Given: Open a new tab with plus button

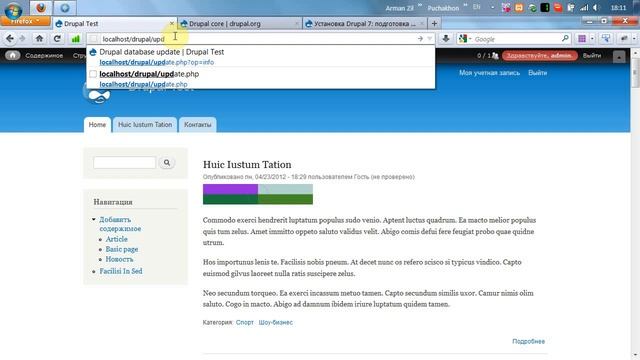Looking at the screenshot, I should [x=434, y=24].
